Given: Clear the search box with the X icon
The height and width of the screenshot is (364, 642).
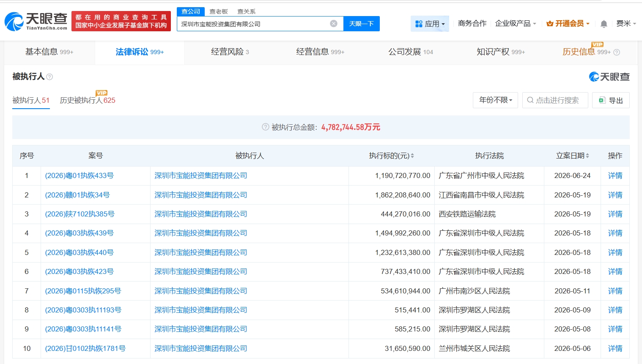Looking at the screenshot, I should pos(334,24).
